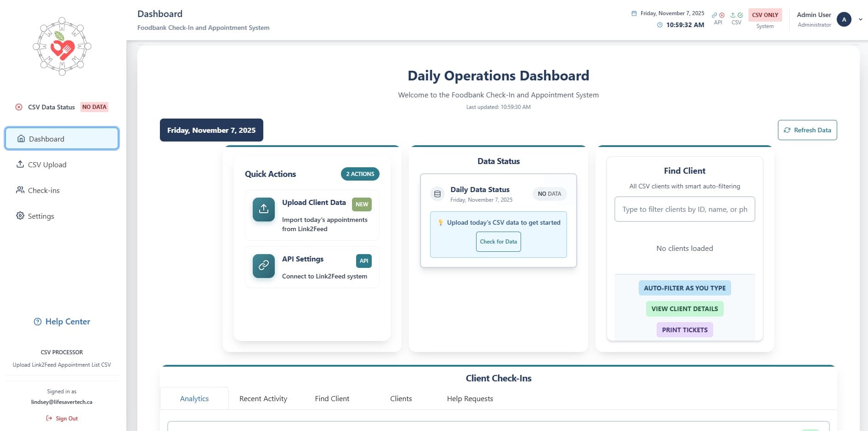Open the Check-ins section via its people icon
The image size is (868, 431).
click(20, 190)
